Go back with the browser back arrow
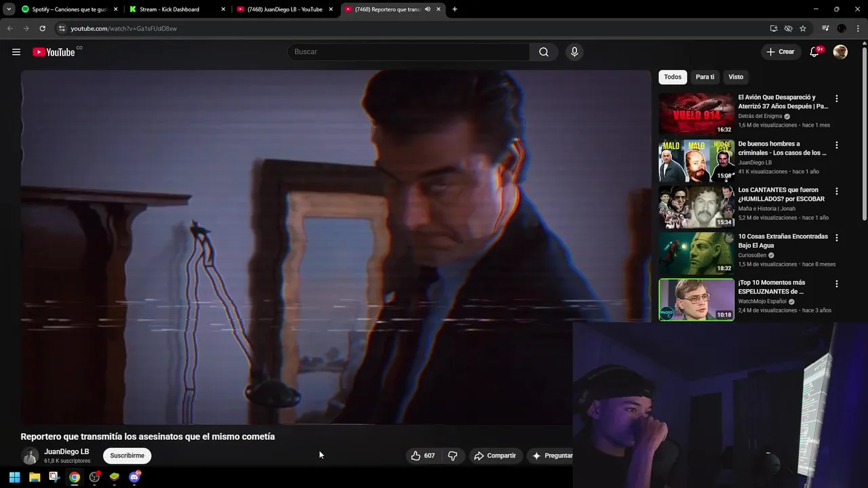The image size is (868, 488). coord(9,28)
